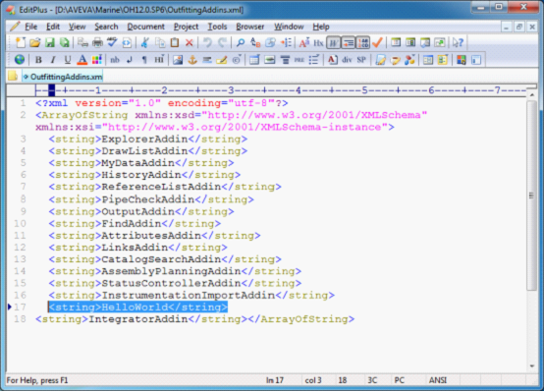Click the vertical scrollbar thumb
The height and width of the screenshot is (392, 544).
tap(531, 196)
